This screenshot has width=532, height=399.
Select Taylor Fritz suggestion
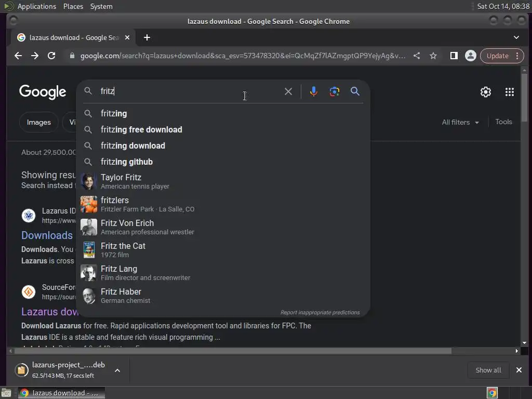tap(223, 181)
